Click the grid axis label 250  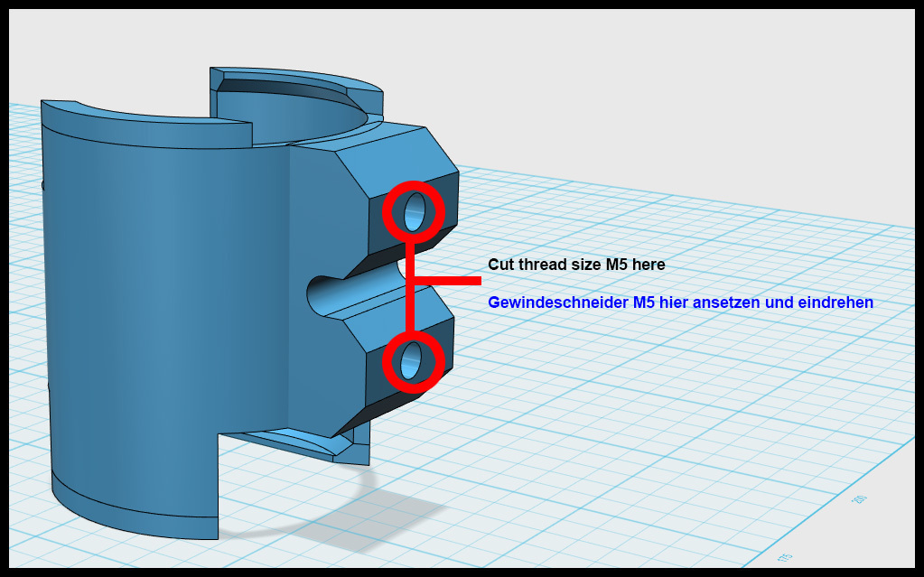pyautogui.click(x=857, y=498)
